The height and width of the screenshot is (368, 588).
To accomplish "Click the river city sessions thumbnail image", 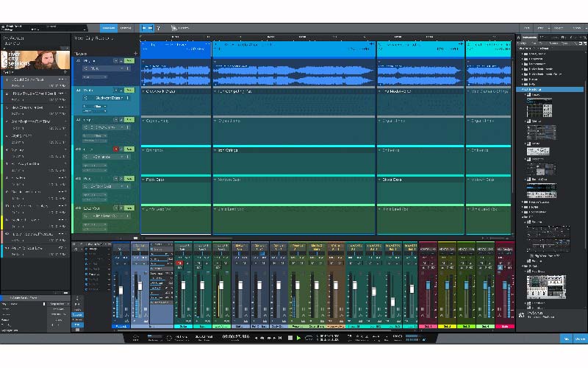I will pos(35,60).
